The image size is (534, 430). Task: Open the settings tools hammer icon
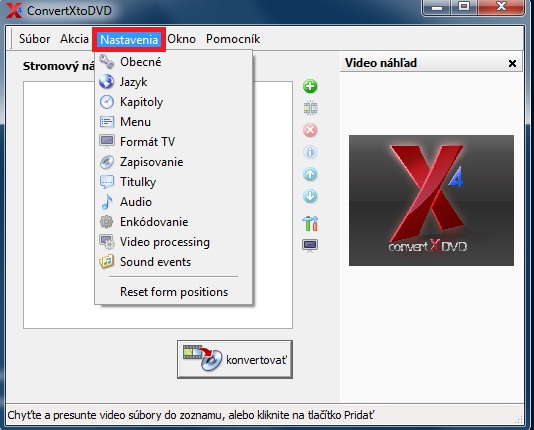310,223
